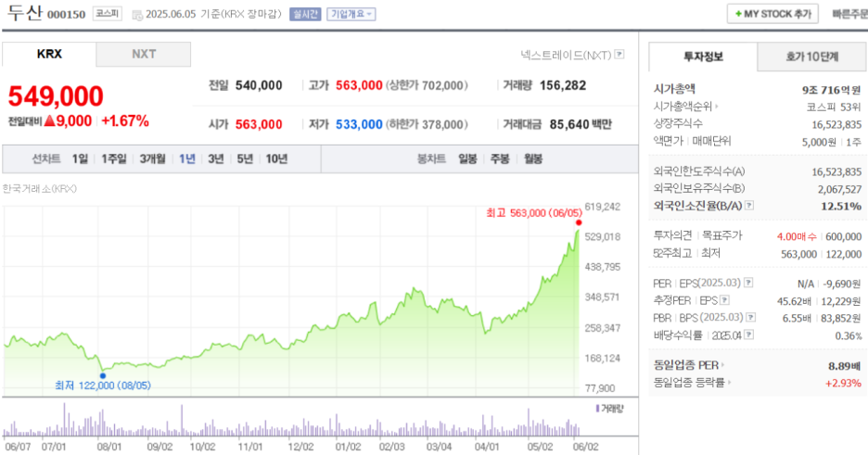Viewport: 868px width, 455px height.
Task: Click the arrow beside 시가총액순위
Action: tap(717, 107)
